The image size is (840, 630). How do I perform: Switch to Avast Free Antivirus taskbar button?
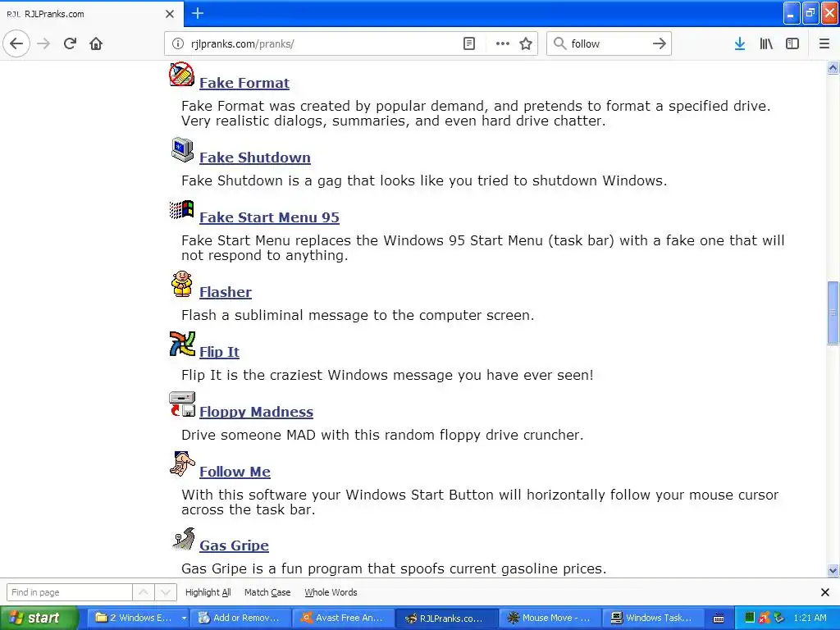tap(343, 618)
